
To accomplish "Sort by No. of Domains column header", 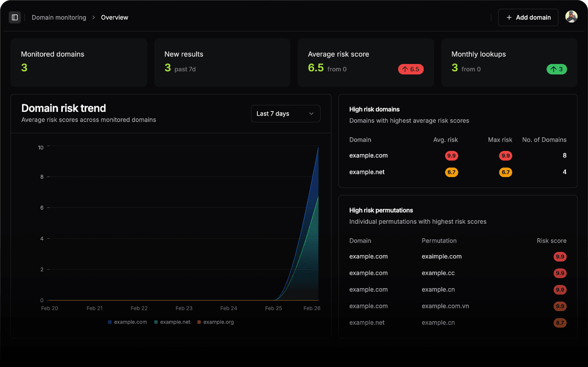I will tap(544, 140).
